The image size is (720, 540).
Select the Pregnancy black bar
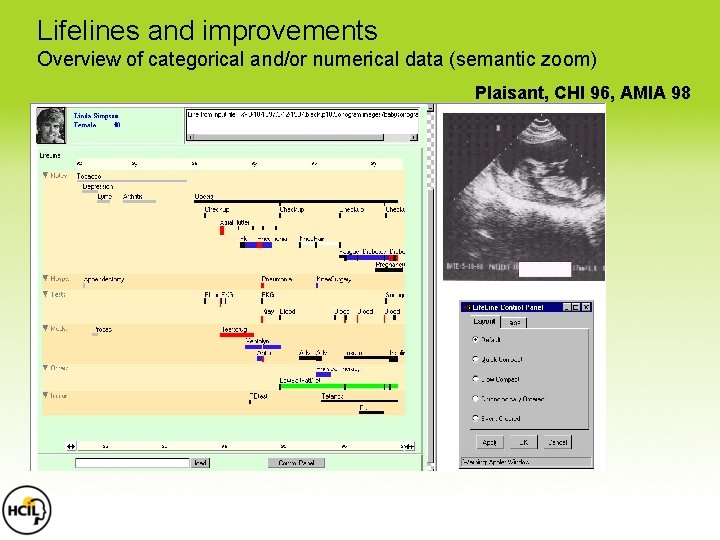click(x=389, y=270)
